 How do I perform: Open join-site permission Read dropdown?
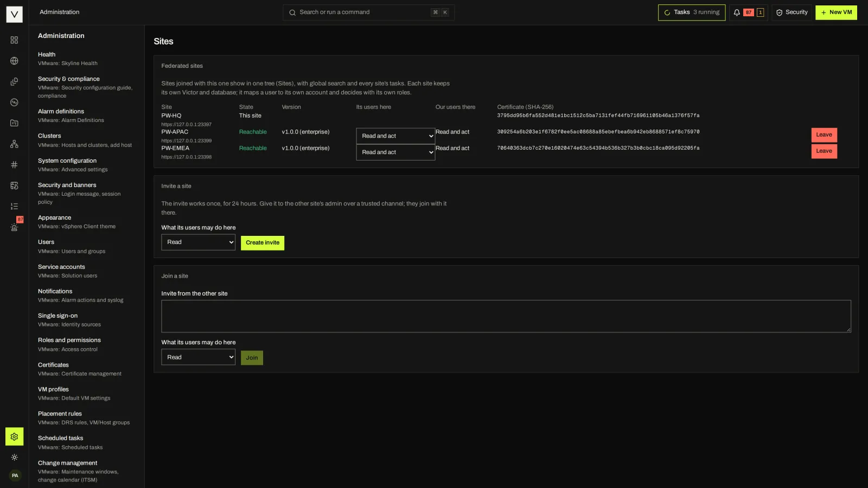198,357
